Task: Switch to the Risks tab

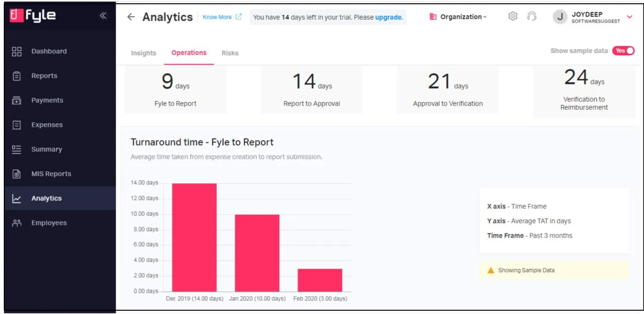Action: click(230, 53)
